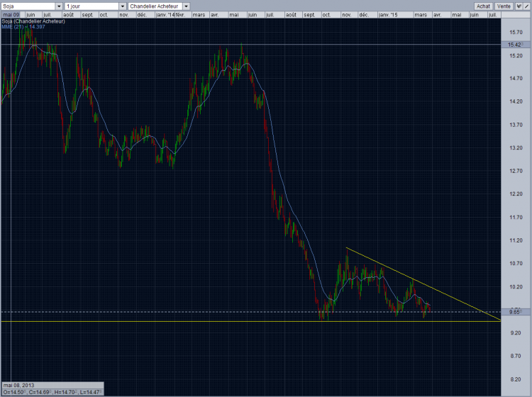This screenshot has height=397, width=532.
Task: Click the indicators chart icon
Action: point(519,6)
